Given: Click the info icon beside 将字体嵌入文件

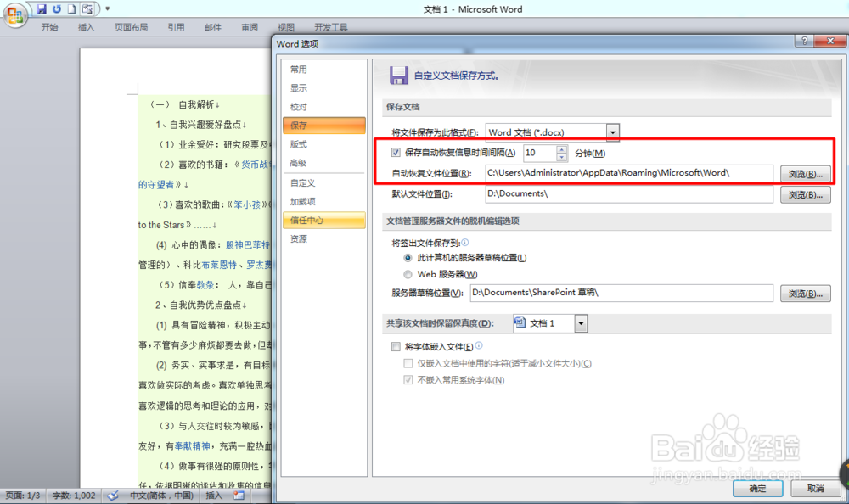Looking at the screenshot, I should tap(479, 346).
